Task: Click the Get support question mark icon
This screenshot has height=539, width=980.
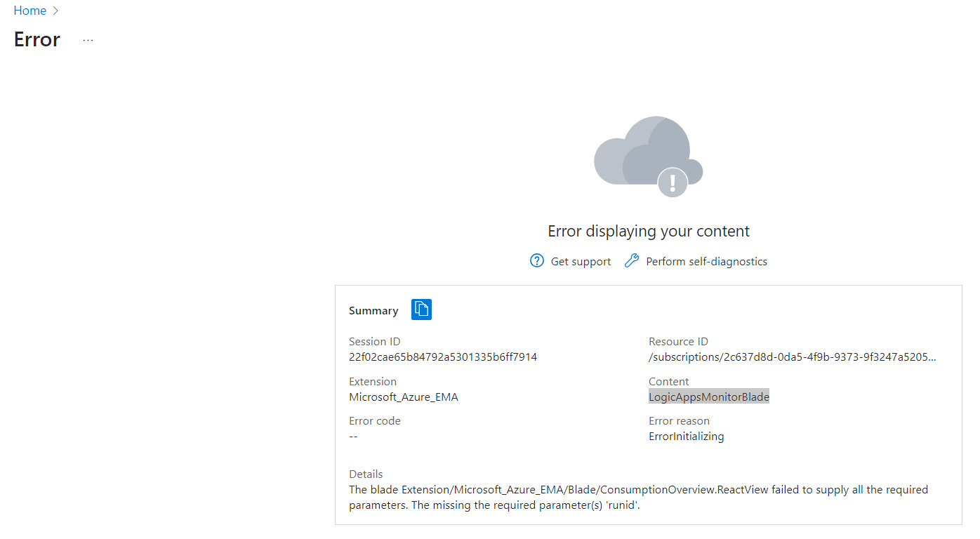Action: coord(536,260)
